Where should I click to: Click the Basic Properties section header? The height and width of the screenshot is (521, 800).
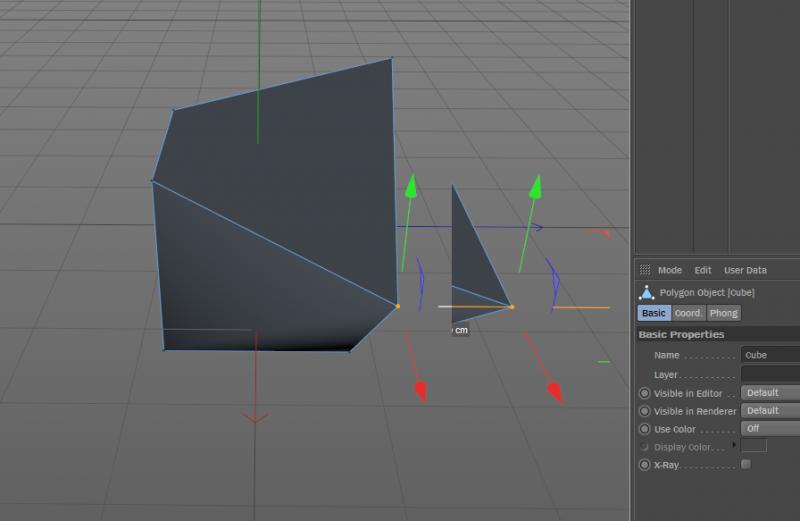click(717, 334)
